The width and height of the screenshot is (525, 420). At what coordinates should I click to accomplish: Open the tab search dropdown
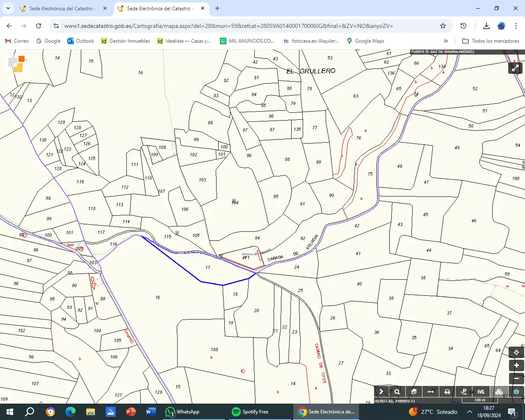8,8
